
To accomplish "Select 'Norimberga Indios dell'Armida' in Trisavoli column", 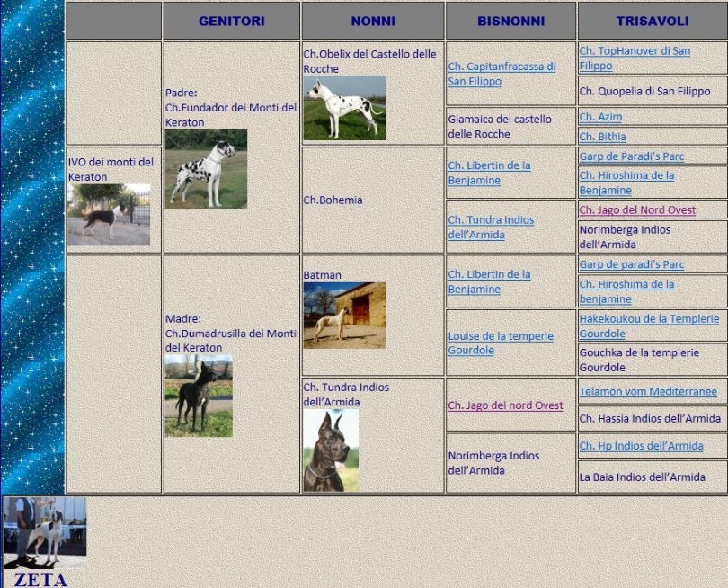I will (625, 236).
